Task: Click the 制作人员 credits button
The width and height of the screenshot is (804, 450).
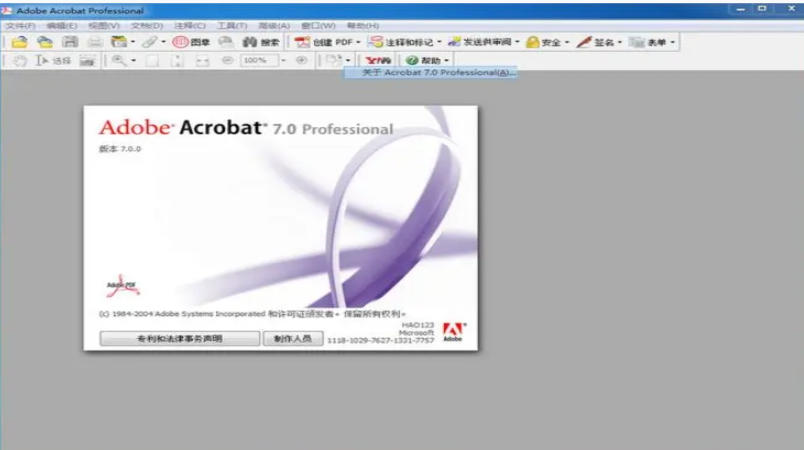Action: click(292, 339)
